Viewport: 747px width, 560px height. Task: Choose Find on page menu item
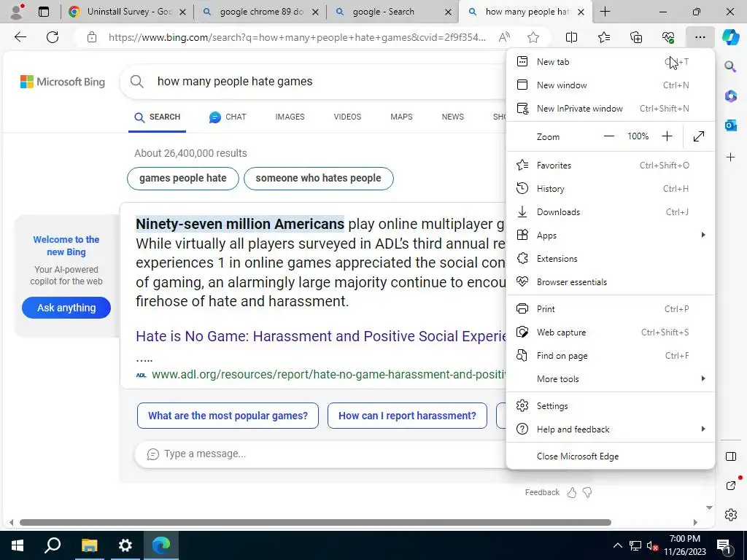tap(611, 356)
